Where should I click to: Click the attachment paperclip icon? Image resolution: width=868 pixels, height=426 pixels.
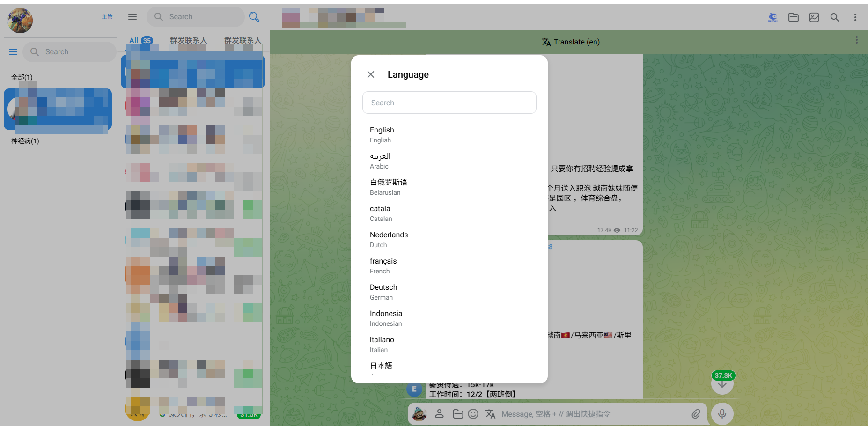696,414
